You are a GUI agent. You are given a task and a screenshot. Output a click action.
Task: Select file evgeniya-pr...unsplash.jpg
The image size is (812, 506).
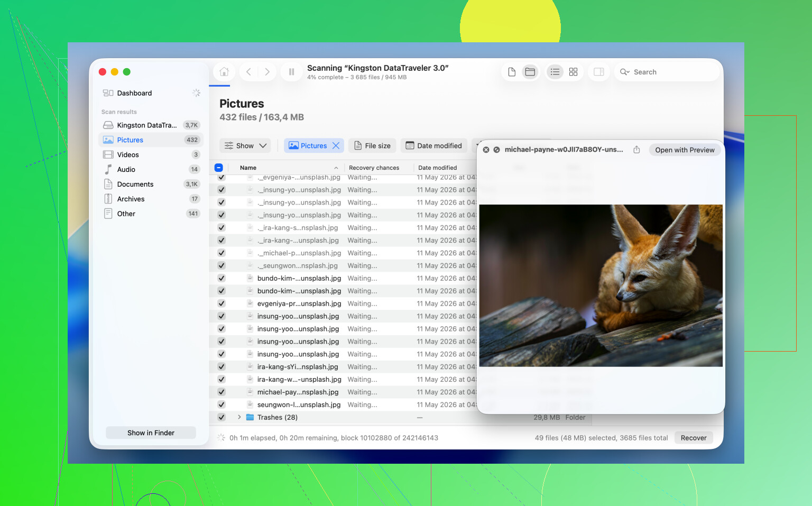[x=299, y=304]
